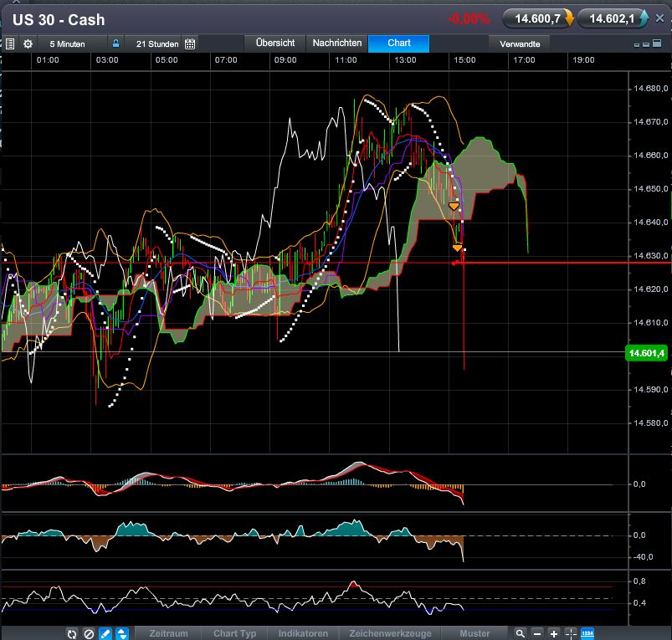Click the refresh chart icon

click(x=73, y=633)
